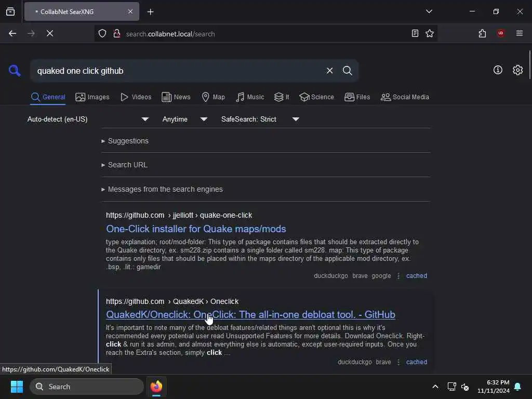
Task: Switch to the It tab
Action: (282, 97)
